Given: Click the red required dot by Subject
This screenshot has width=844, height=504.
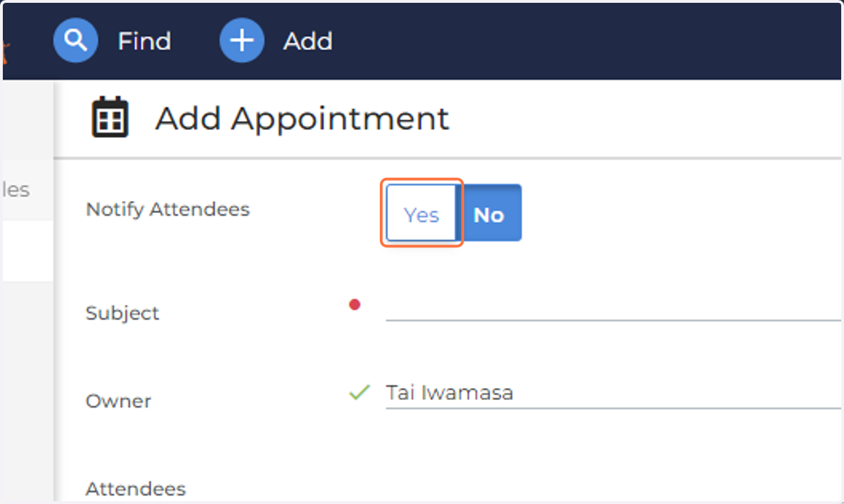Looking at the screenshot, I should click(354, 304).
